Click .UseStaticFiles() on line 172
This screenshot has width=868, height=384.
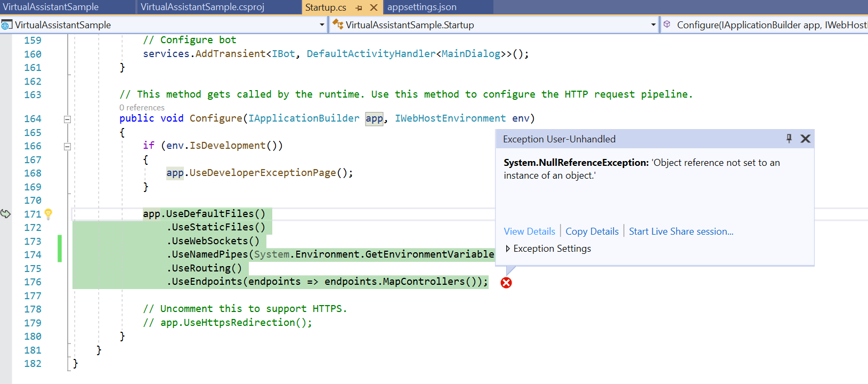[216, 227]
